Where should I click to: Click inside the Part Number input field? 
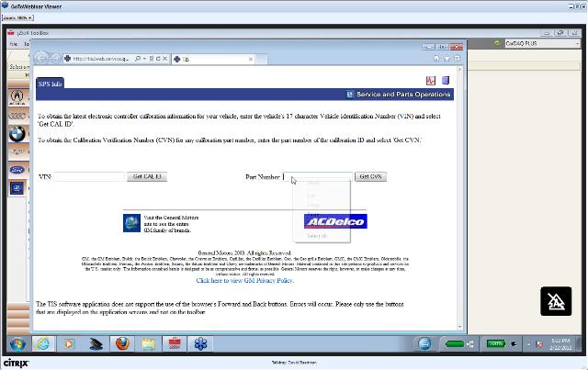317,176
